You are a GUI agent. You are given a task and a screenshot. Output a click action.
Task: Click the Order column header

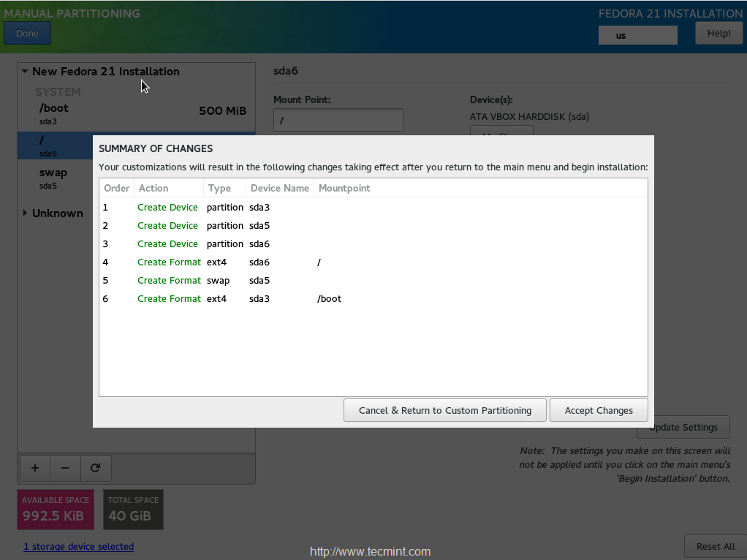click(117, 189)
